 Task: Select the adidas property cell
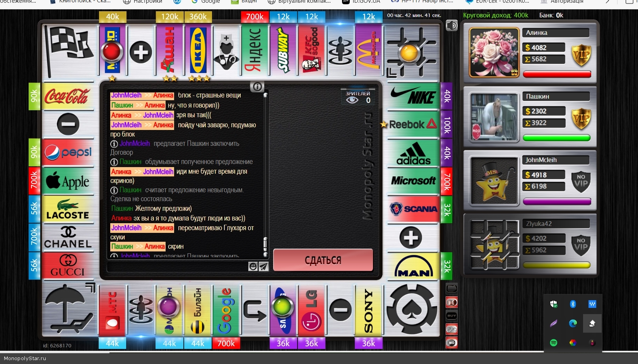tap(413, 152)
